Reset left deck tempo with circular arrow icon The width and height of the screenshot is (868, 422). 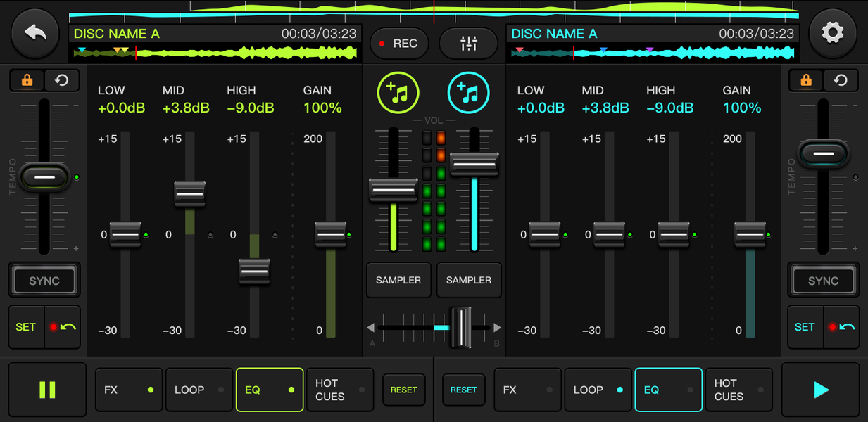(x=61, y=80)
